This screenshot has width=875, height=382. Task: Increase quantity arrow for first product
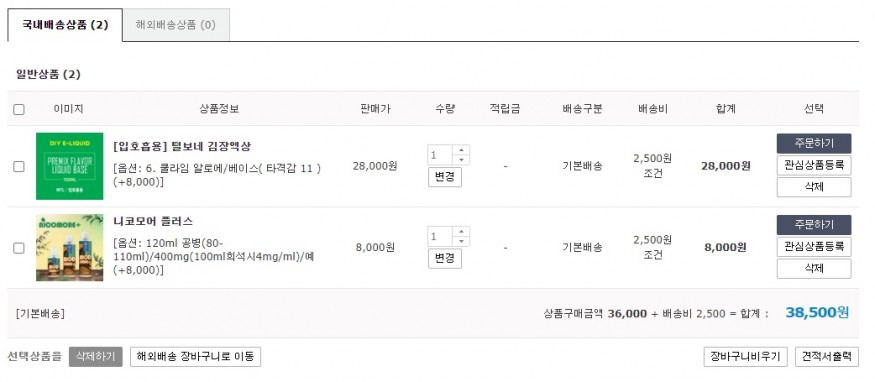461,150
